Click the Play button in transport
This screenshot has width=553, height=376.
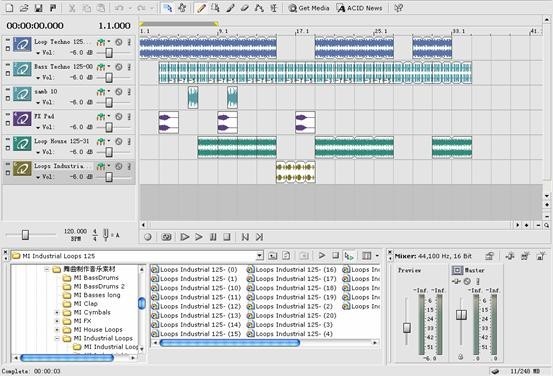199,237
